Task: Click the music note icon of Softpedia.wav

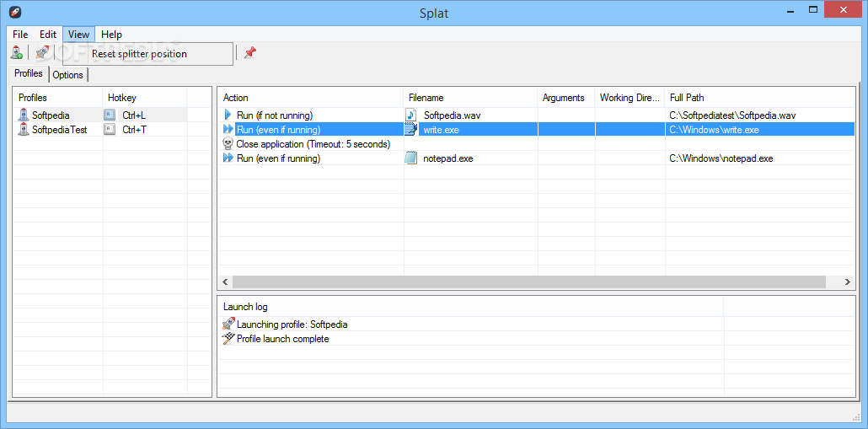Action: click(x=411, y=115)
